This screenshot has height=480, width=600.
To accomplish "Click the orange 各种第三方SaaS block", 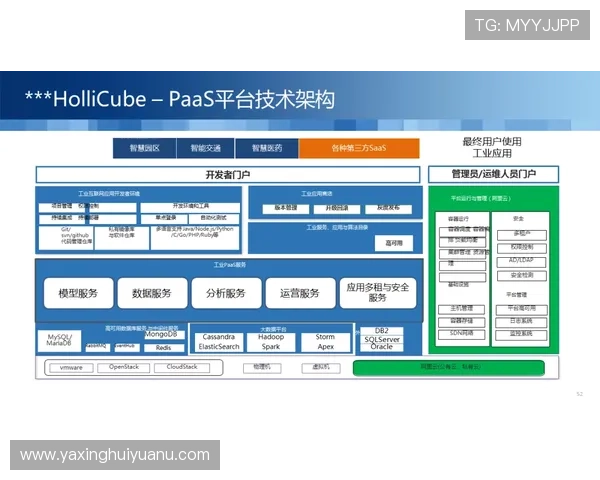I will pos(358,148).
